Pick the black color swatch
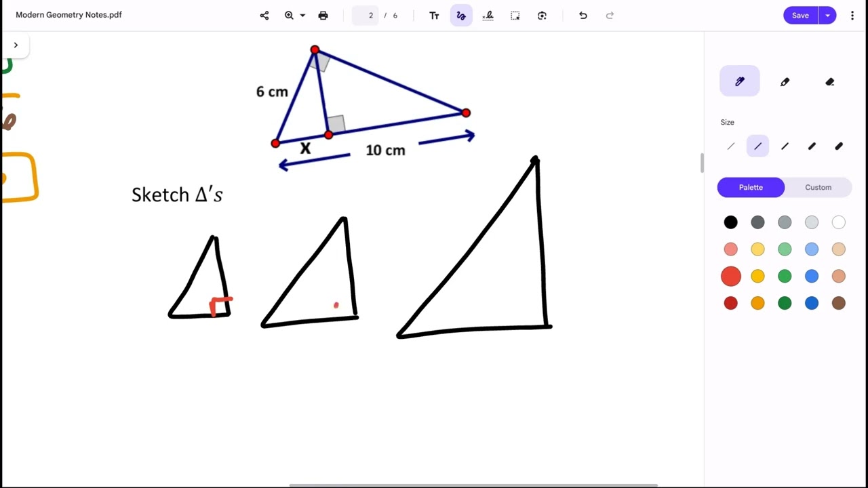The image size is (868, 488). tap(730, 222)
